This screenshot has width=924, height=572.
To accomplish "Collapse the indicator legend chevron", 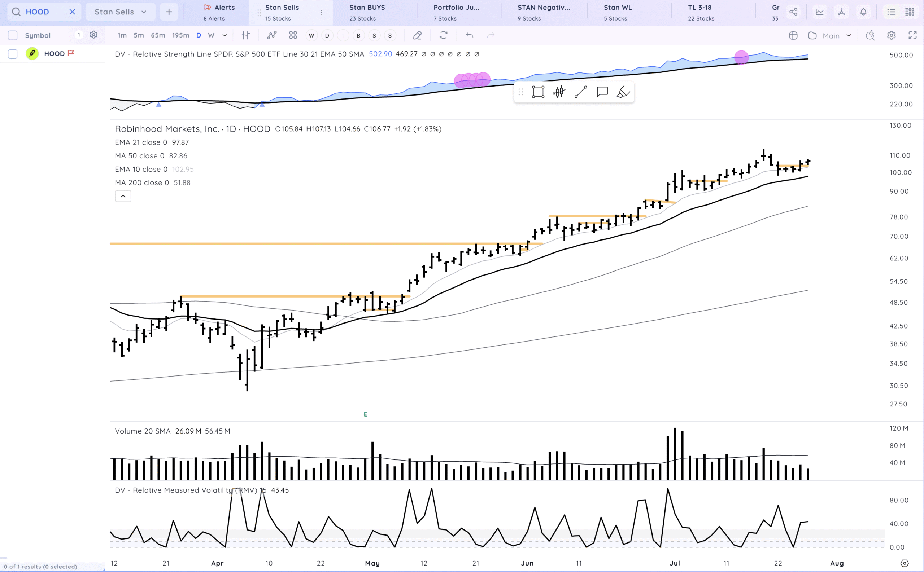I will coord(123,196).
